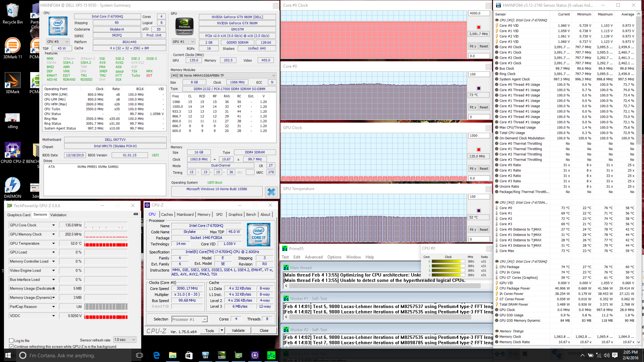The width and height of the screenshot is (644, 362).
Task: Open the CPUID CPU-Z BENCH desktop icon
Action: (x=12, y=153)
